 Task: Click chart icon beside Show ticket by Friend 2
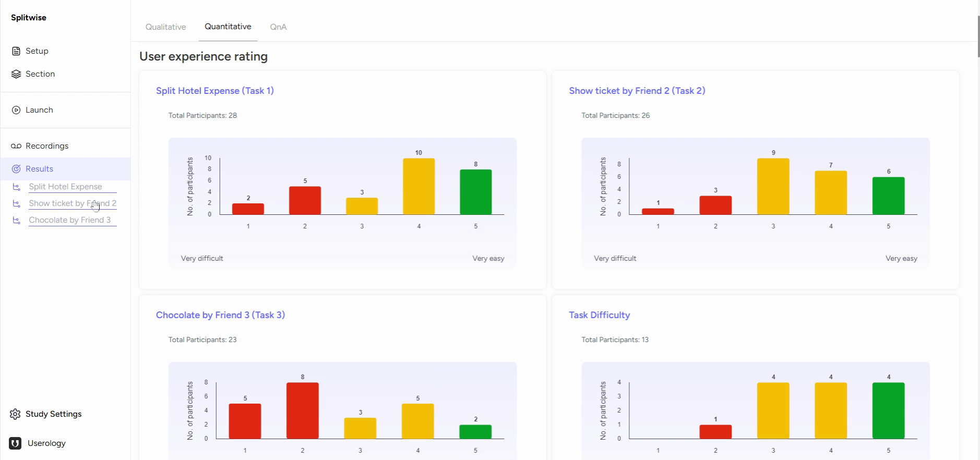pos(17,203)
